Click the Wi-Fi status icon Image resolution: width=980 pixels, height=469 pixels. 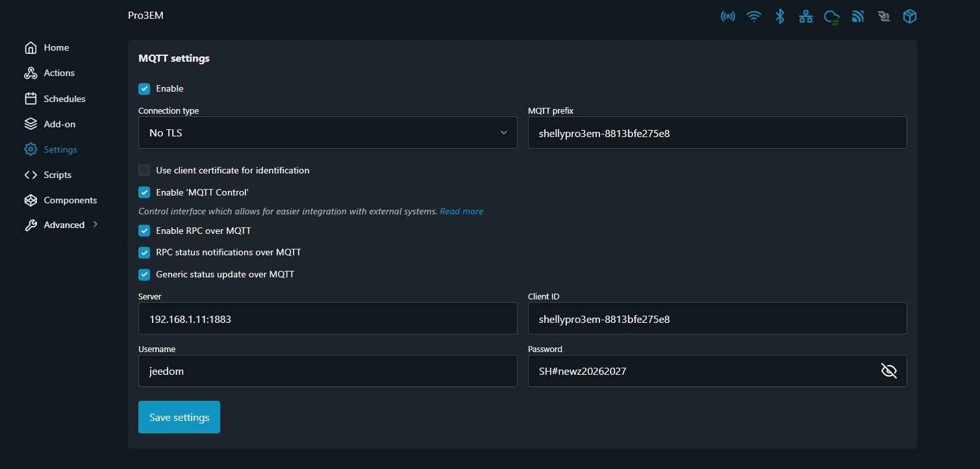tap(754, 17)
